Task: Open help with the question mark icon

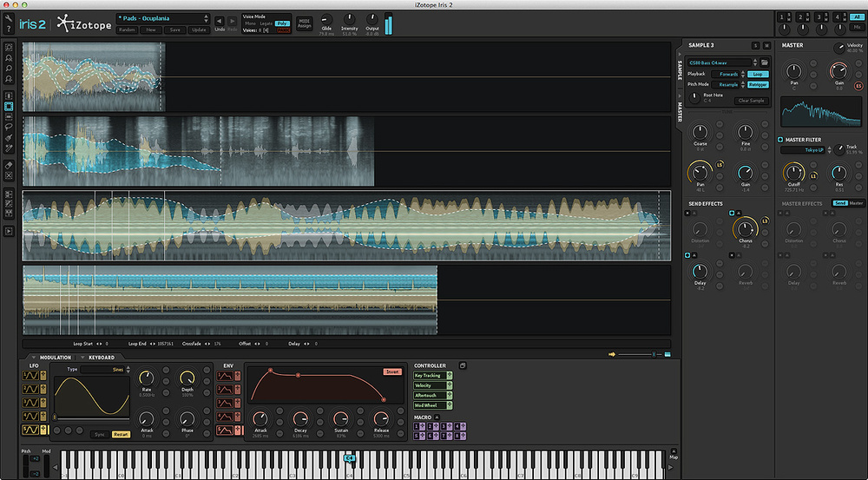Action: (9, 30)
